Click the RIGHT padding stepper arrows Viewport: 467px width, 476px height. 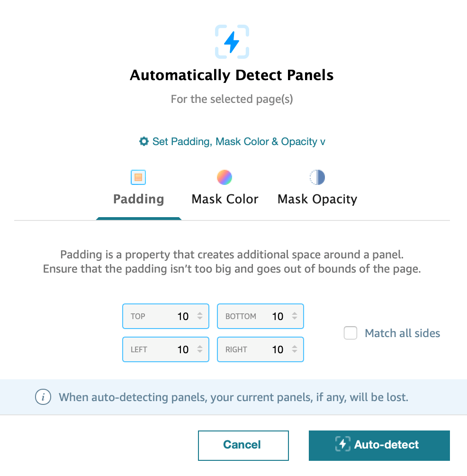(x=295, y=349)
